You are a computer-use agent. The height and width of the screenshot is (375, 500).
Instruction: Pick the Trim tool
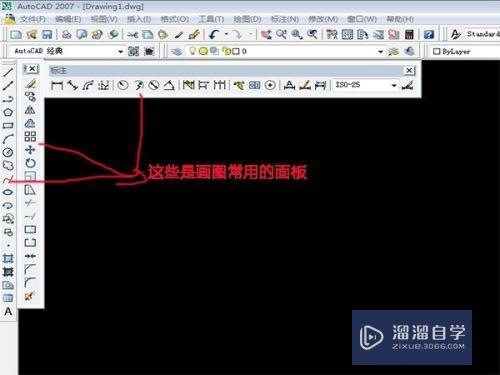(x=30, y=203)
